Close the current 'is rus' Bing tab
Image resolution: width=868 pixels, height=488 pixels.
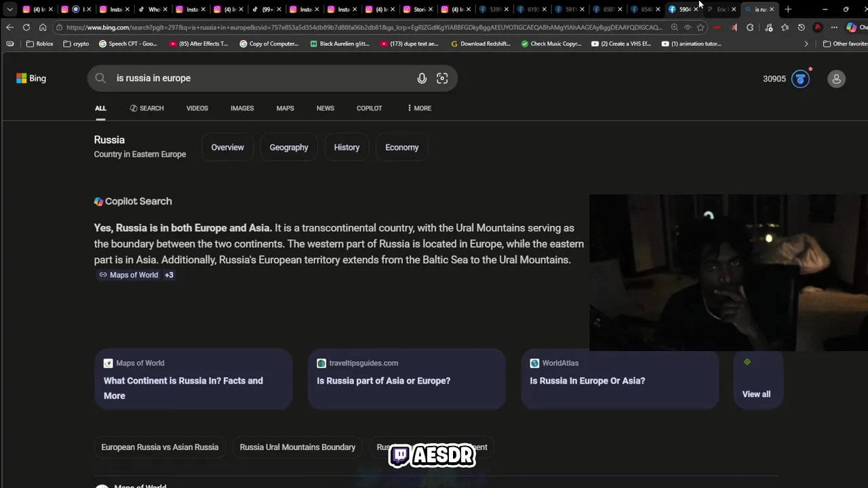click(772, 9)
